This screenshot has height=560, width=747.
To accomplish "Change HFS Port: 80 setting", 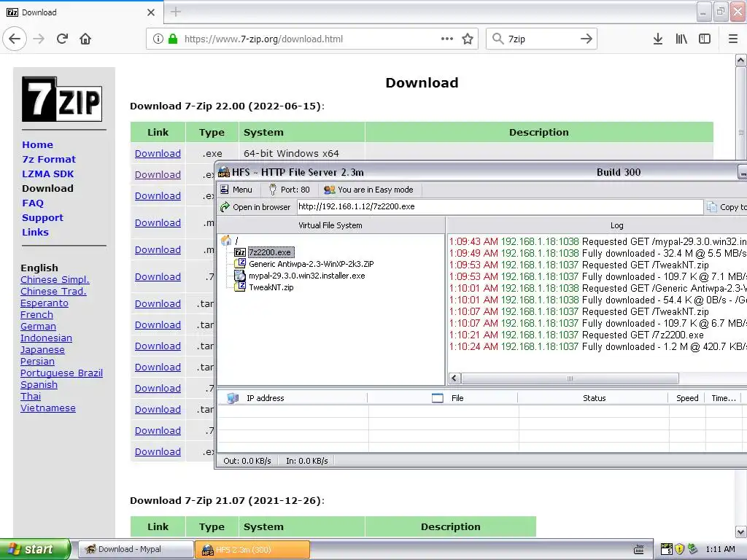I will (x=289, y=190).
